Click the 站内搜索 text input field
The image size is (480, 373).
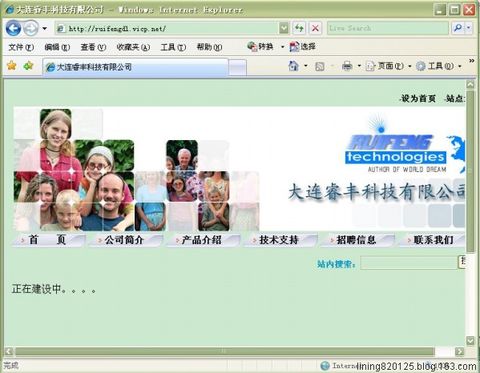(409, 263)
